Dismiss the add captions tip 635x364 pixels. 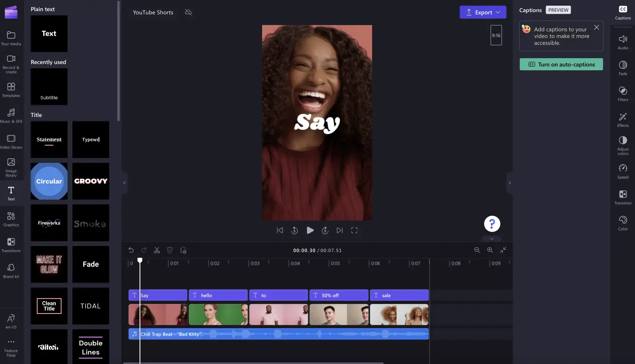597,27
